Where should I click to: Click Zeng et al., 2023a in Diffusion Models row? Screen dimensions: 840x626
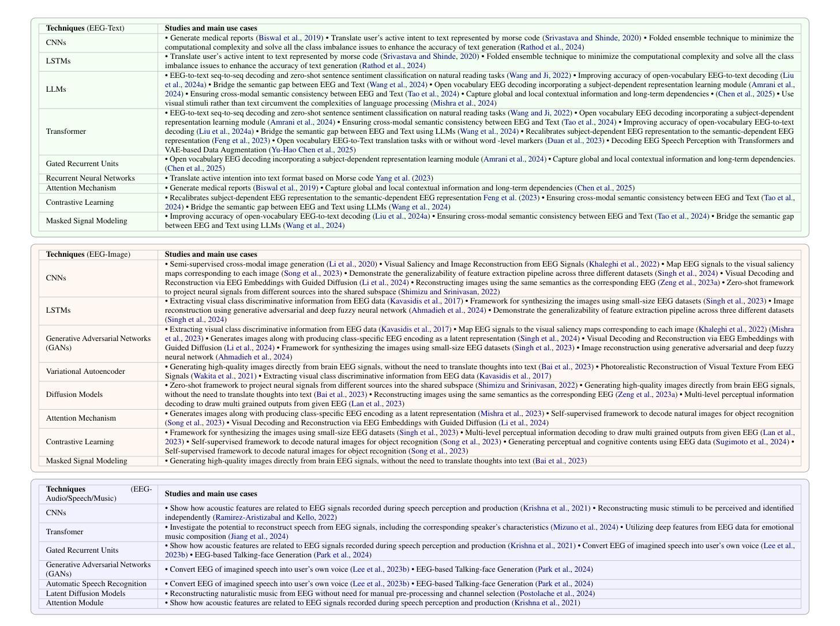(x=646, y=395)
